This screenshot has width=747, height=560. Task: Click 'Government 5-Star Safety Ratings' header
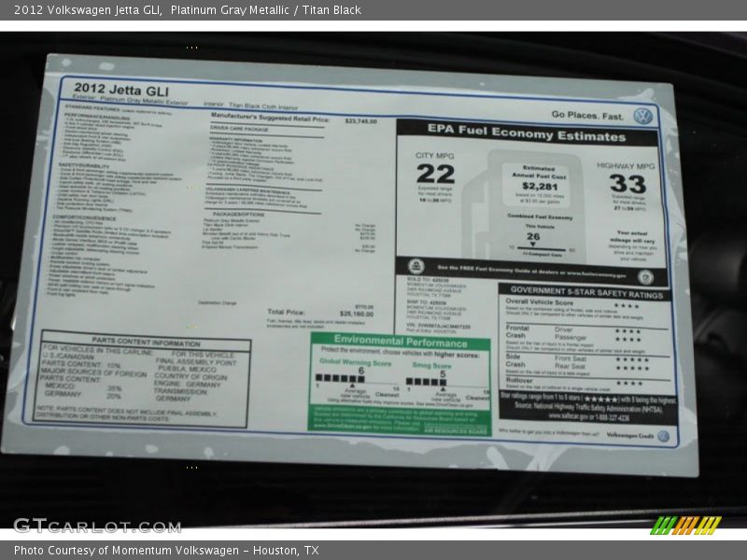[586, 292]
